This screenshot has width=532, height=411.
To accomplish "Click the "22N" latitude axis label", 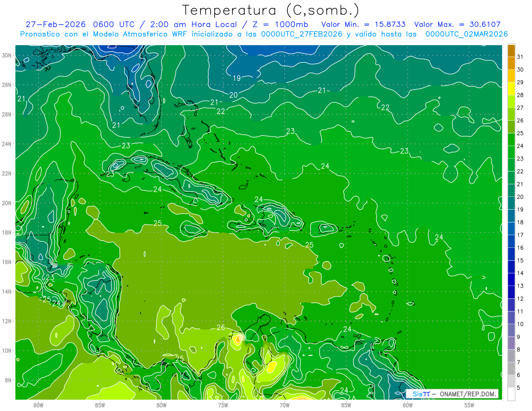I will [x=7, y=173].
